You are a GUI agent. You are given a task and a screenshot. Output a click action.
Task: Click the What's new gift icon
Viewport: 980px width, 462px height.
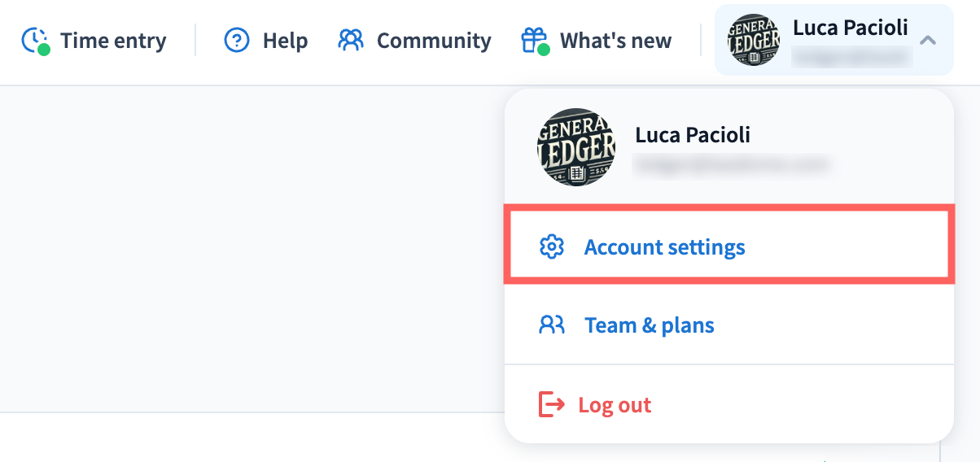click(x=534, y=41)
